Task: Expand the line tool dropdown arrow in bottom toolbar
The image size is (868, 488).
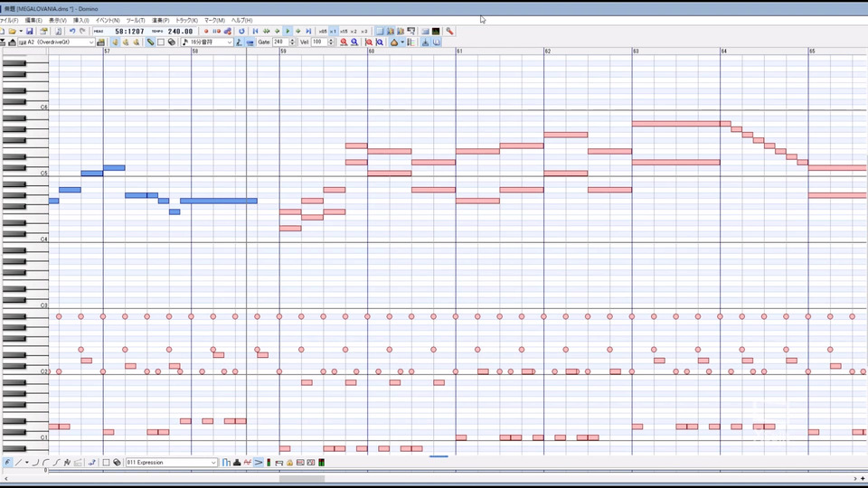Action: coord(26,463)
